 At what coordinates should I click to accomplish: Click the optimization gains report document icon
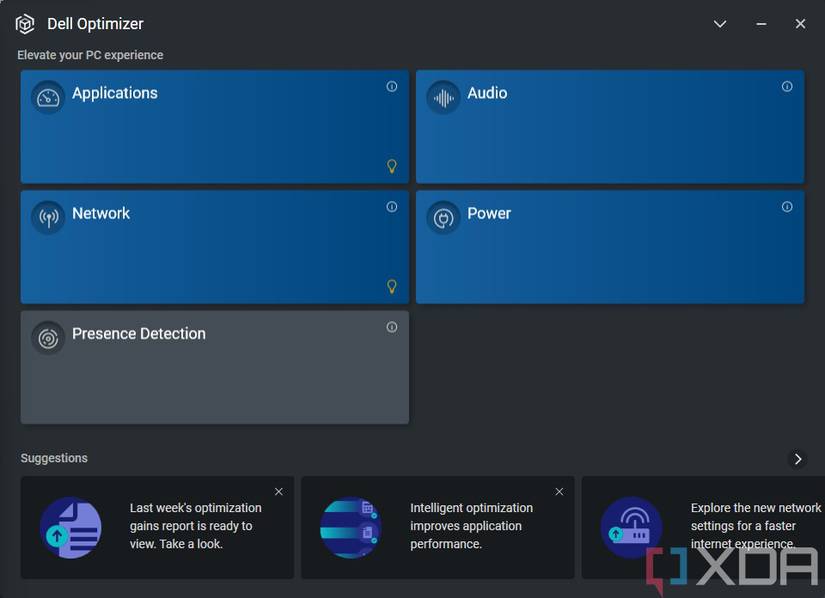[71, 528]
